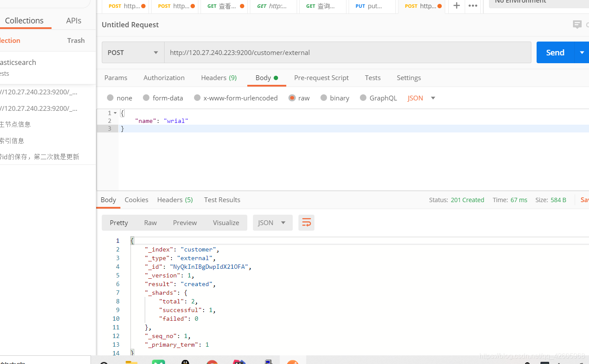The height and width of the screenshot is (364, 589).
Task: Click the 67 ms response time
Action: click(x=519, y=200)
